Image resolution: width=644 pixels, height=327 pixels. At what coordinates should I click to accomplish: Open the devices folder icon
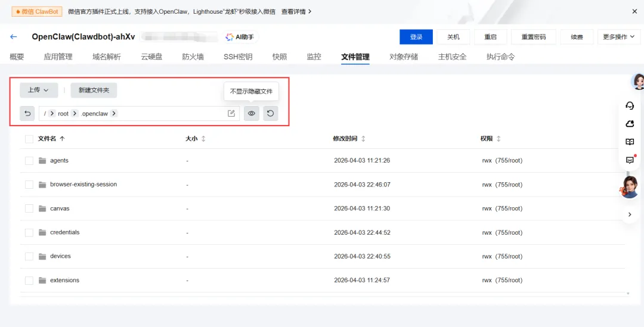click(x=42, y=256)
